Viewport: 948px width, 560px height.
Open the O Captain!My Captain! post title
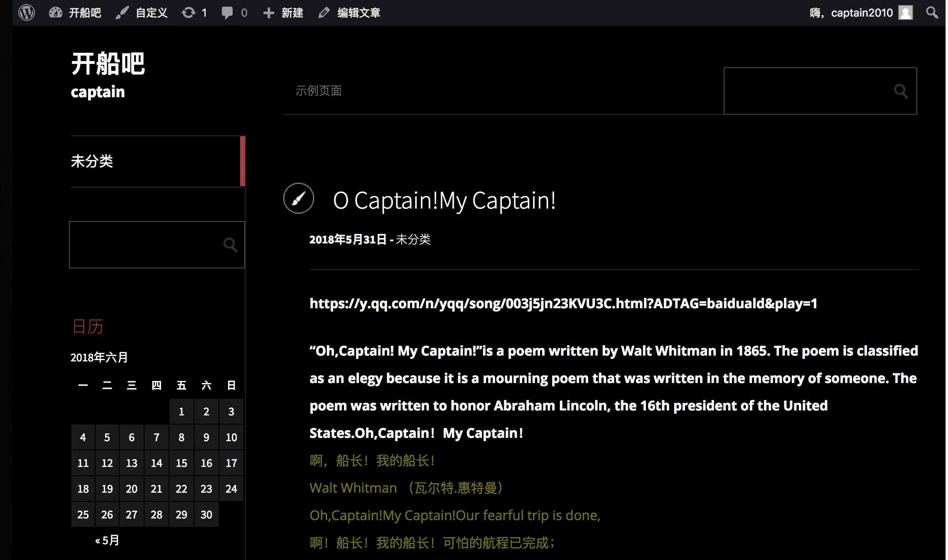click(444, 201)
